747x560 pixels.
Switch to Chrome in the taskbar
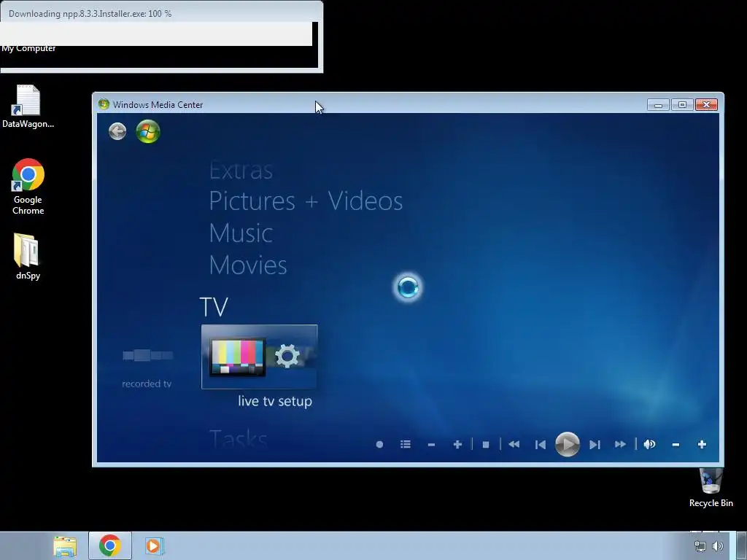pos(110,545)
